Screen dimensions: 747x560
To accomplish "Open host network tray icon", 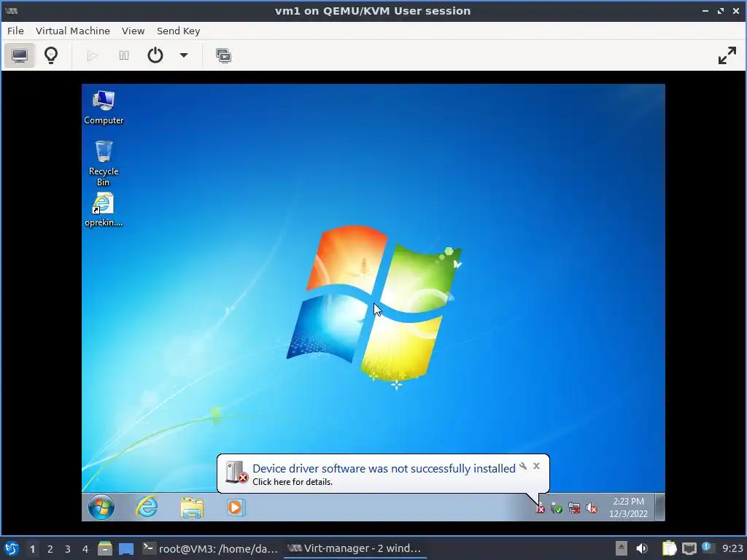I will [689, 549].
